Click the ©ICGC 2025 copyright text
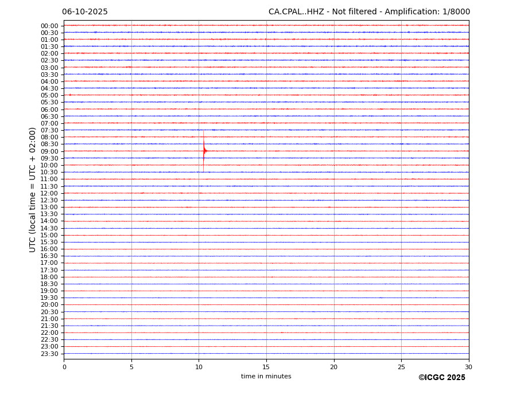Screen dimensions: 532x399 coord(441,378)
